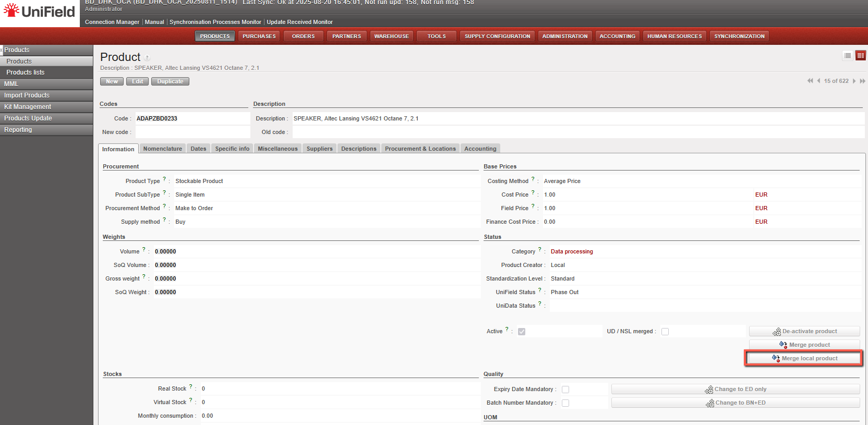Screen dimensions: 868x425
Task: Open help icon beside Product title
Action: pyautogui.click(x=147, y=58)
